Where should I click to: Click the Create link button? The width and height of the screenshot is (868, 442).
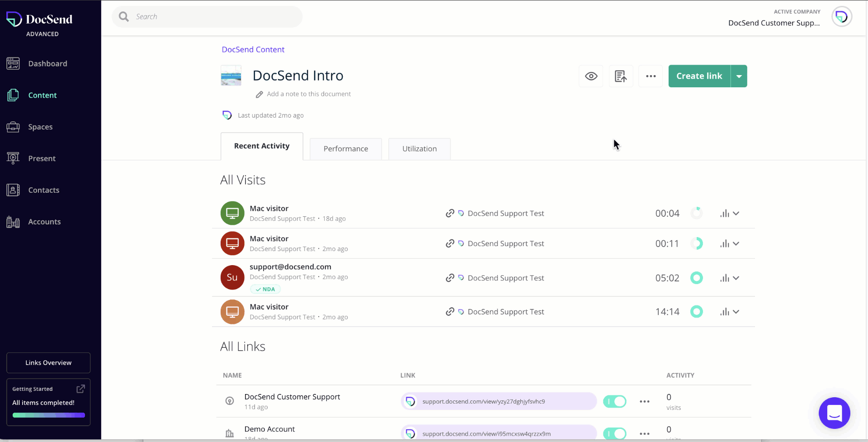point(699,76)
